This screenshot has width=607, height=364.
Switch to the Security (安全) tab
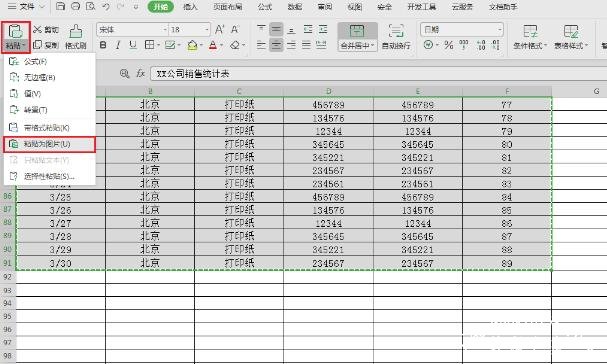(384, 7)
